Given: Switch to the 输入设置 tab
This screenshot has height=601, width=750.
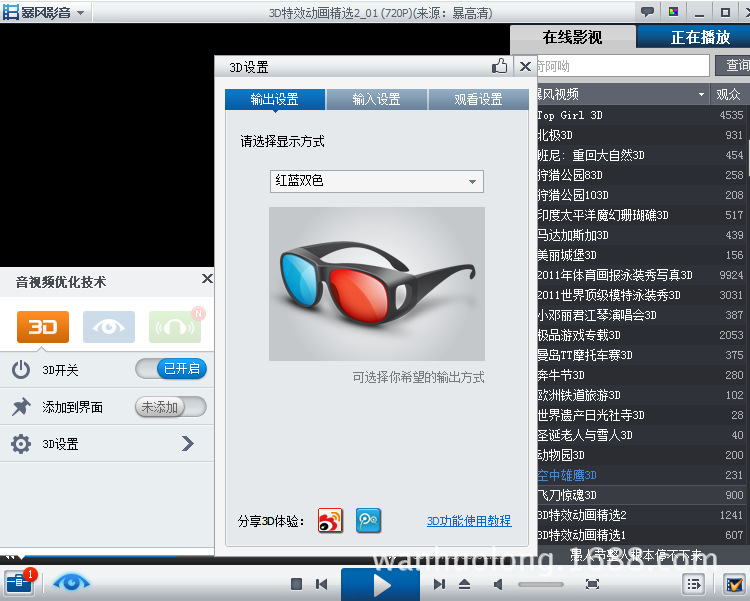Looking at the screenshot, I should pos(377,99).
